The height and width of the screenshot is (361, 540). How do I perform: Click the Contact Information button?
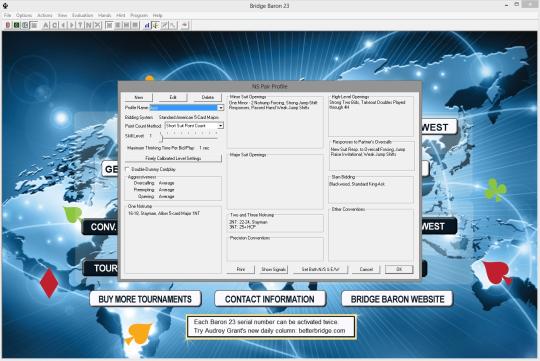pos(270,299)
